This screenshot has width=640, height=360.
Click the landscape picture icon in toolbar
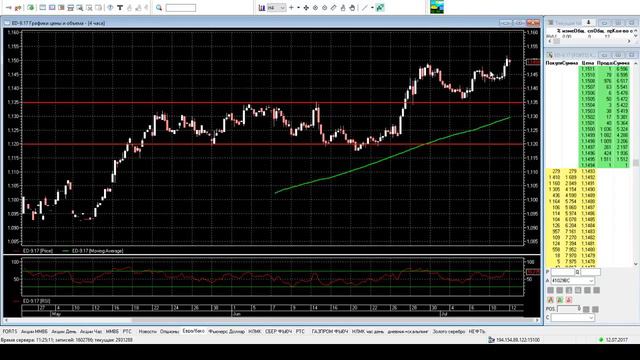[437, 7]
